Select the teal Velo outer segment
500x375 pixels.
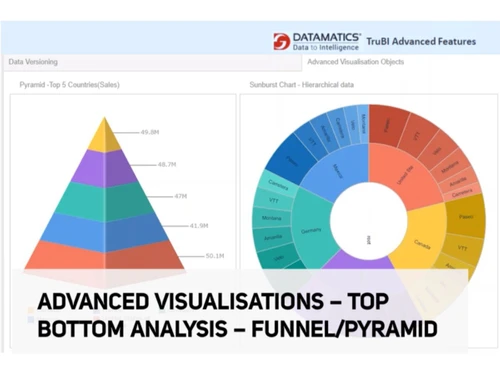(x=279, y=257)
